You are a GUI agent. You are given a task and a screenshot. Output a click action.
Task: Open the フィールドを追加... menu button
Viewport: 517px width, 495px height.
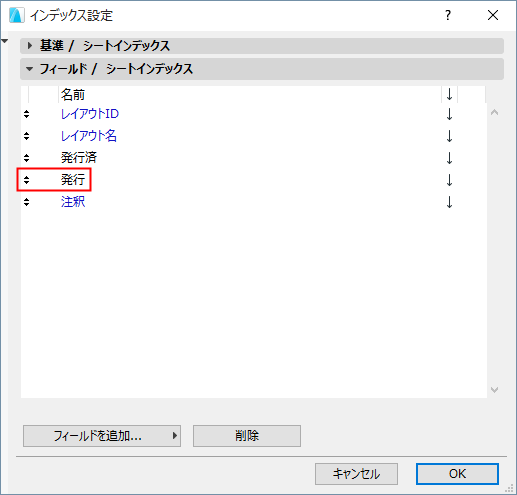coord(102,436)
